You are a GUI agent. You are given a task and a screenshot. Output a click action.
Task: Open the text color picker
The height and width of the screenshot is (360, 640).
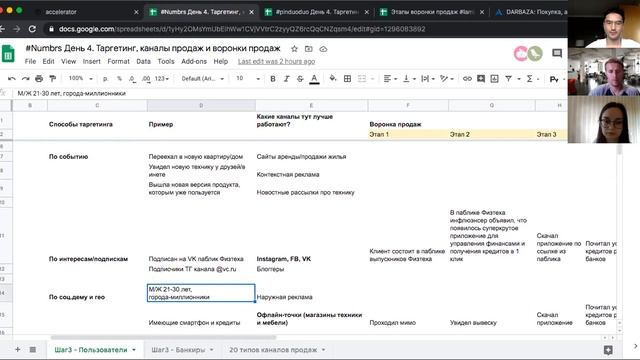point(314,79)
